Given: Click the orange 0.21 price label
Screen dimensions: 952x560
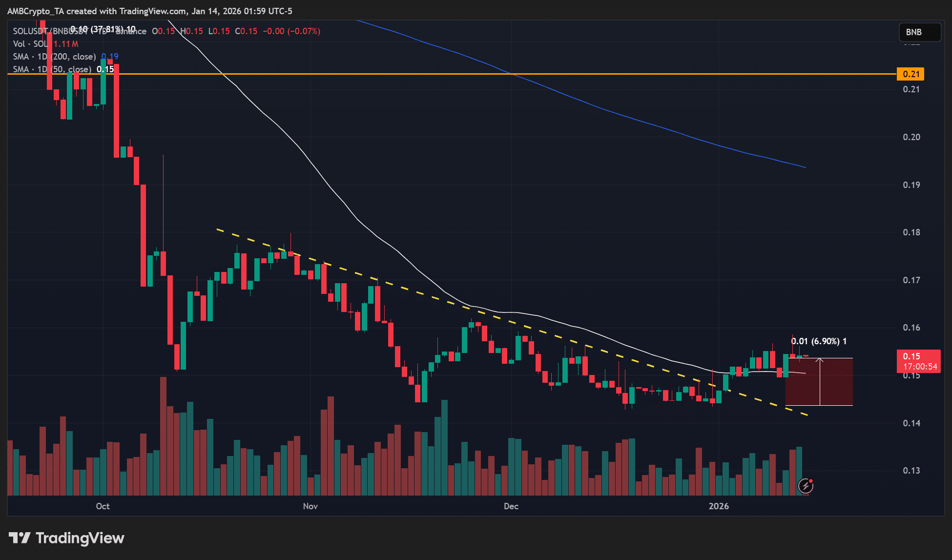Looking at the screenshot, I should [x=911, y=74].
